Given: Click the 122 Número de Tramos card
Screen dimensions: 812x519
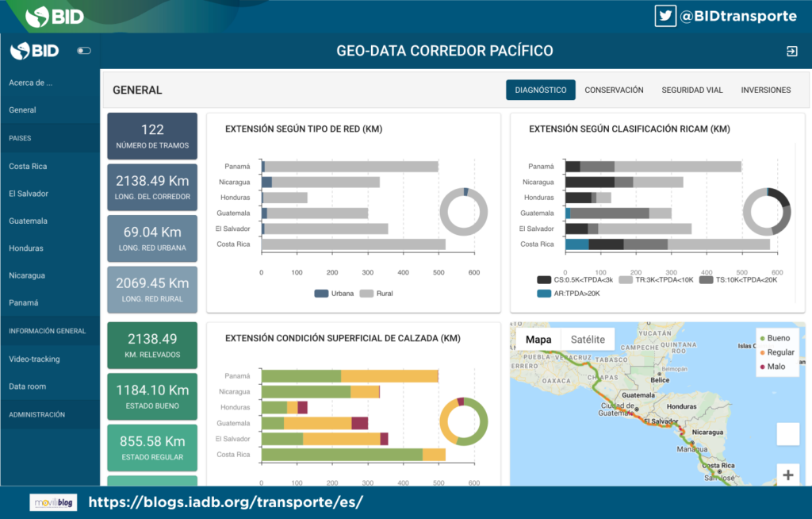Looking at the screenshot, I should (152, 136).
